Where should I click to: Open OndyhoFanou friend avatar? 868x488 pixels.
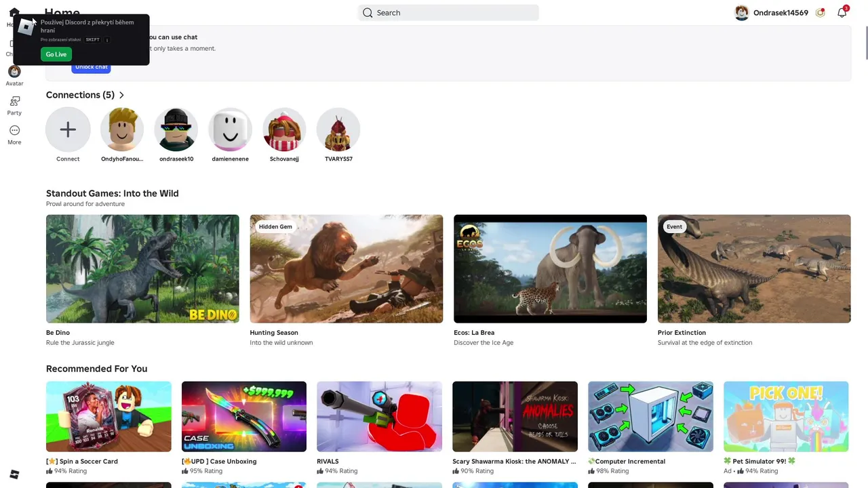(122, 129)
